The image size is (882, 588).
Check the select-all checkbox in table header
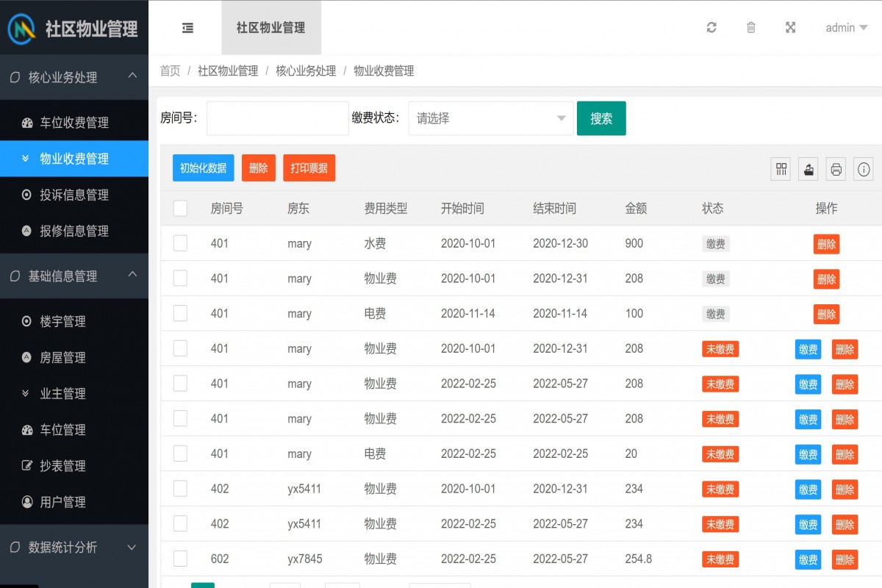(180, 208)
